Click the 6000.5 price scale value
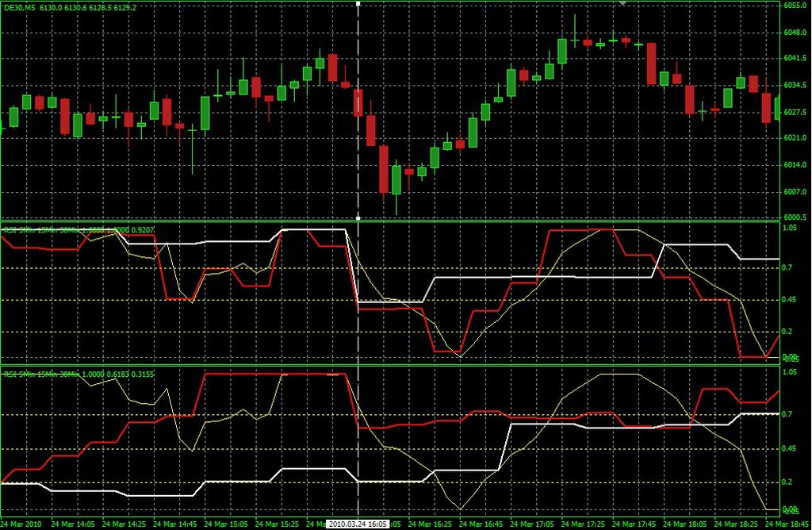The height and width of the screenshot is (530, 812). 793,217
